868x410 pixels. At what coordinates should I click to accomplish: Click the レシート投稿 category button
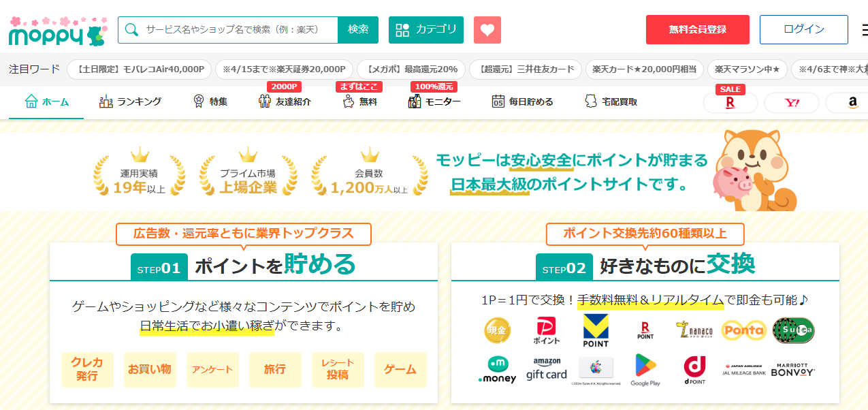click(x=338, y=370)
